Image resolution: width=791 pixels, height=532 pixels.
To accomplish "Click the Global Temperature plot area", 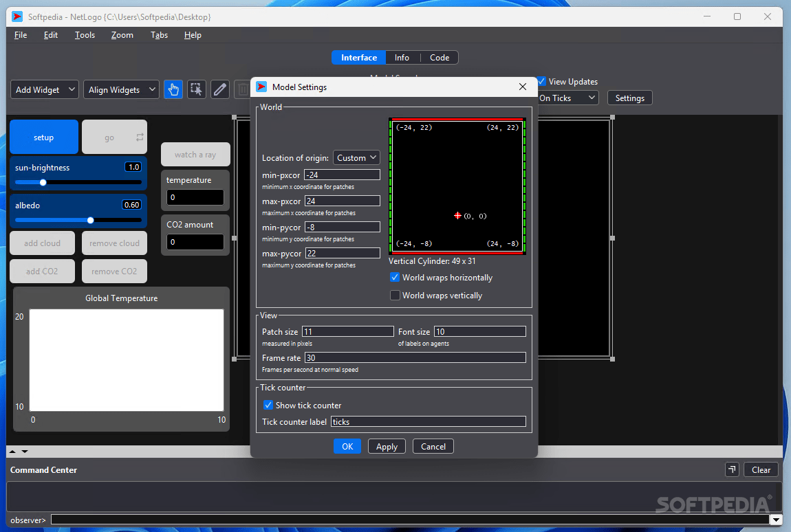I will (x=127, y=360).
